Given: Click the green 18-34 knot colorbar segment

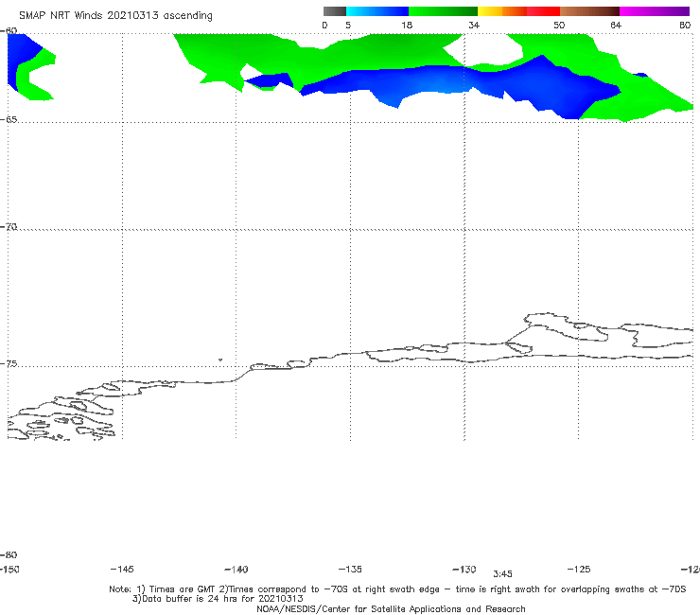Looking at the screenshot, I should [x=444, y=11].
